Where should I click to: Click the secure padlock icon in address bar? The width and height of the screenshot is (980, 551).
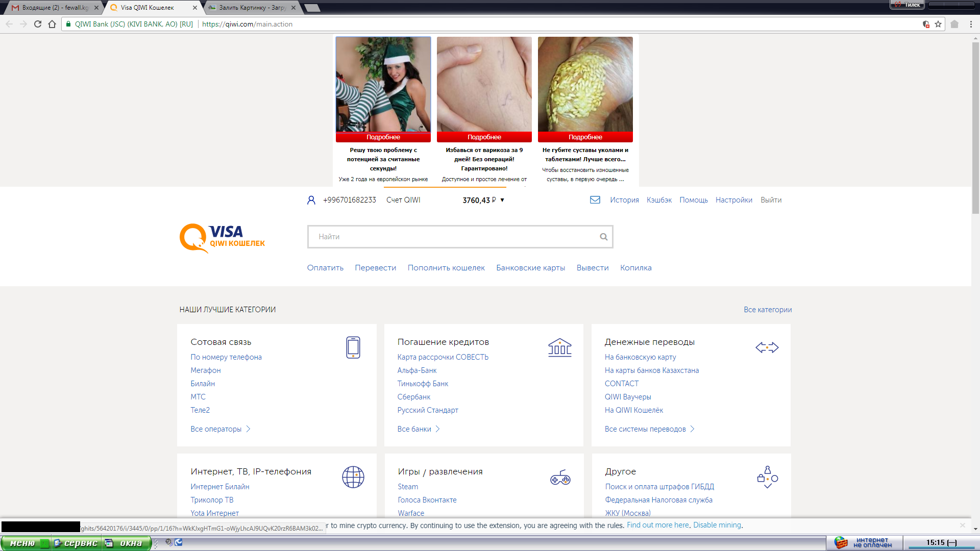point(68,24)
